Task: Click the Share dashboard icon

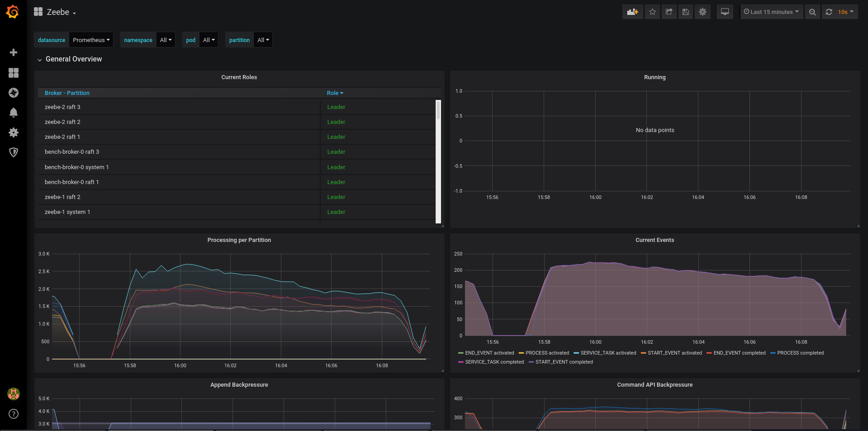Action: pos(669,12)
